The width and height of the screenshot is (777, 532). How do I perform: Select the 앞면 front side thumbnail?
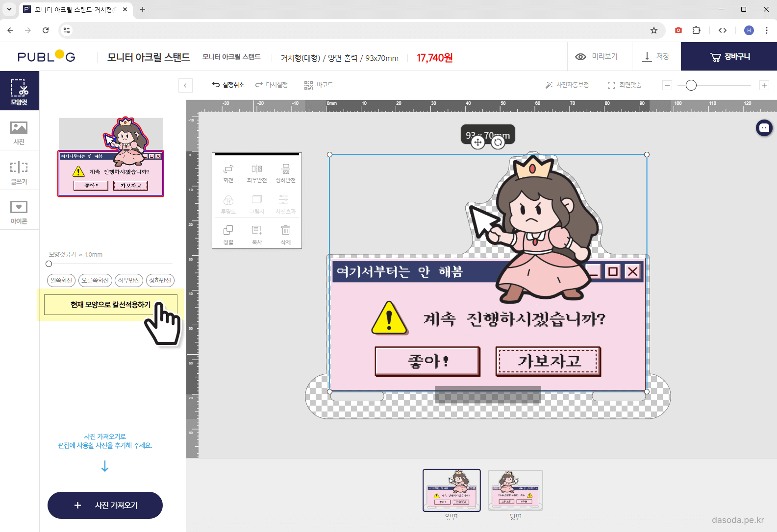pyautogui.click(x=451, y=490)
